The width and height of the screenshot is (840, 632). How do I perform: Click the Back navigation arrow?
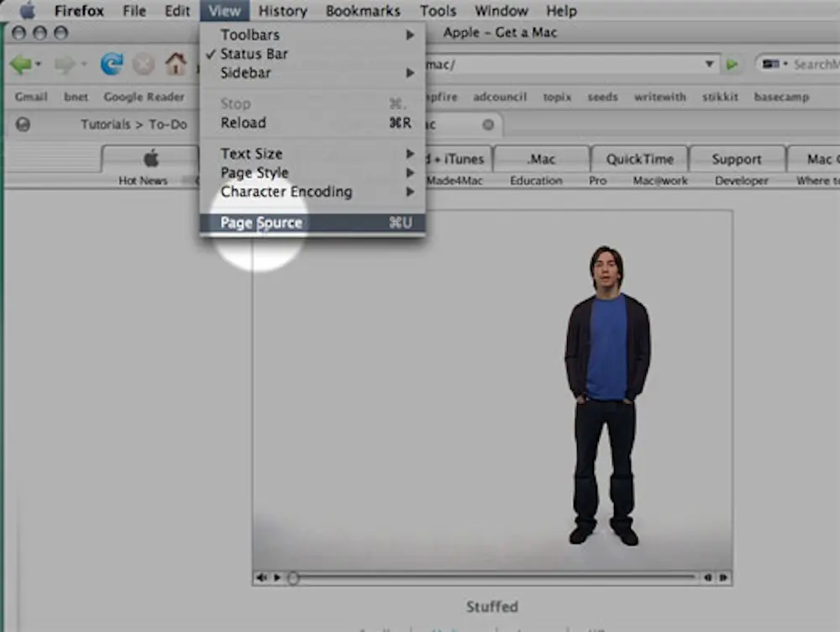23,64
